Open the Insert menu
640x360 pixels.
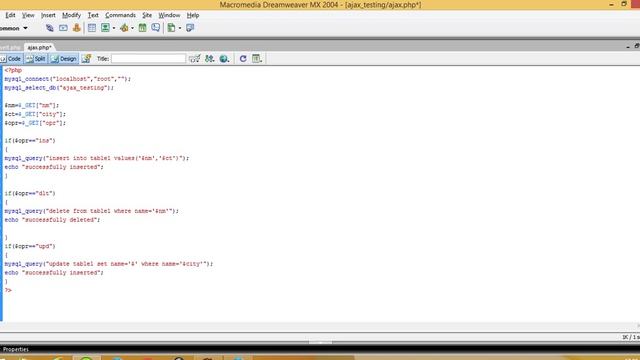[x=48, y=15]
